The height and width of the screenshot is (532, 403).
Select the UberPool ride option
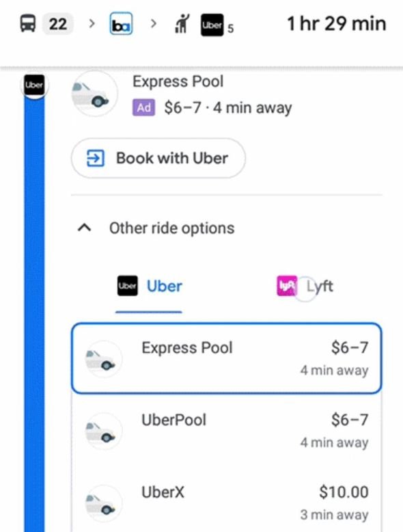point(226,430)
